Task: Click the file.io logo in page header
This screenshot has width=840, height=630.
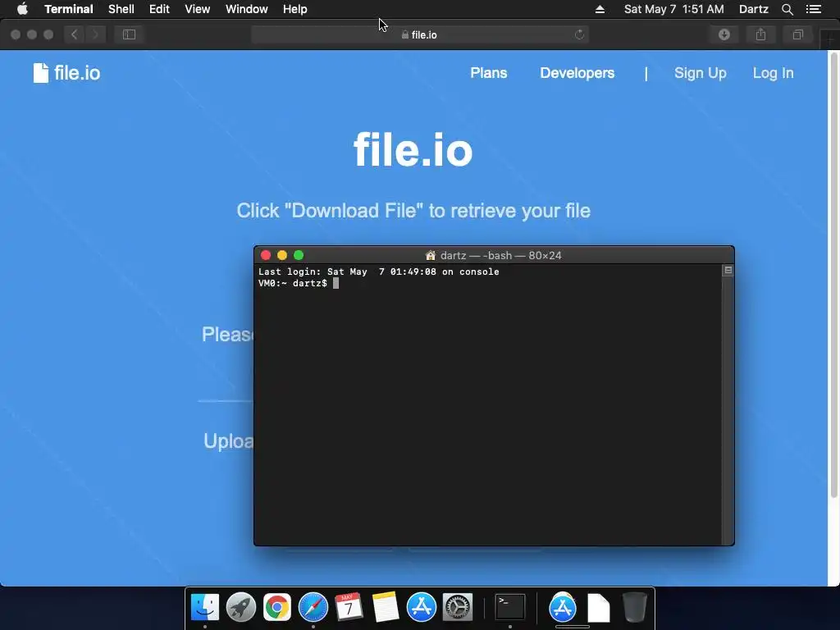Action: point(66,73)
